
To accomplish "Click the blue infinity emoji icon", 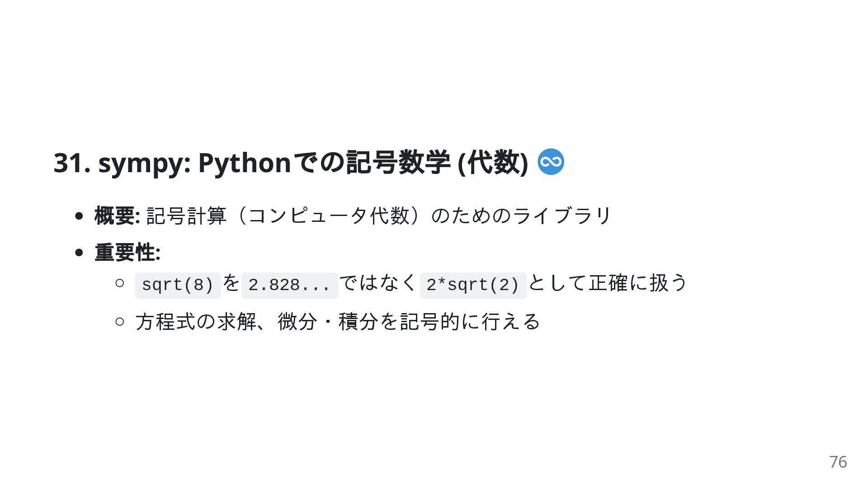I will click(551, 161).
